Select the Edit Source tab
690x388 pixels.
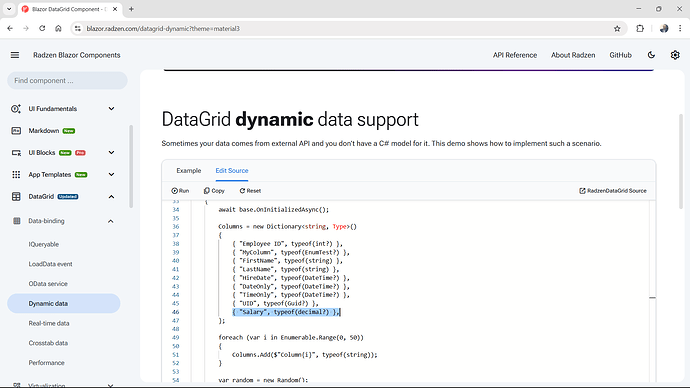coord(232,171)
